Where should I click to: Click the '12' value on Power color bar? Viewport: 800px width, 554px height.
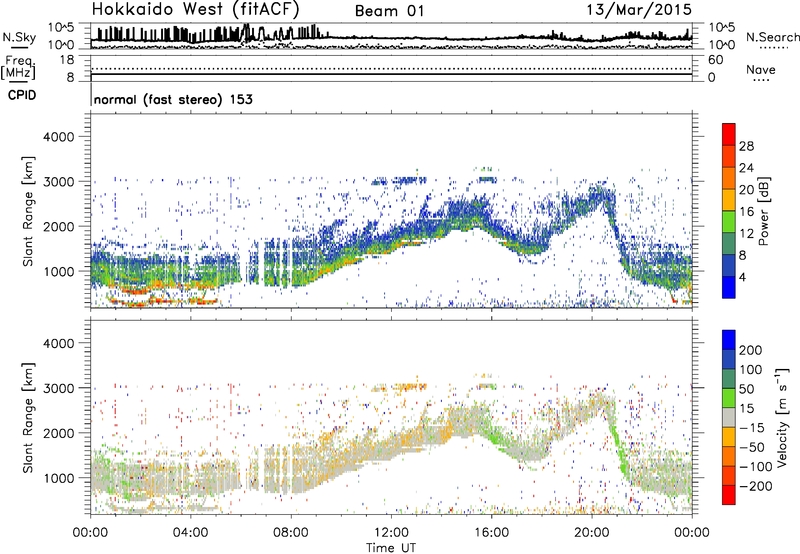coord(746,234)
